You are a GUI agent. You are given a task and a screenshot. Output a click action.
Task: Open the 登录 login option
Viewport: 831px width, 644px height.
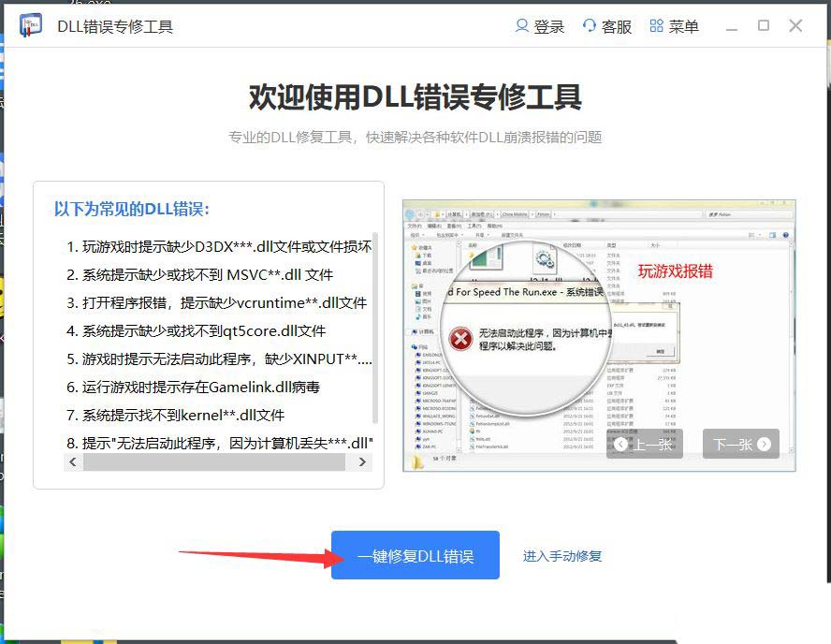540,26
